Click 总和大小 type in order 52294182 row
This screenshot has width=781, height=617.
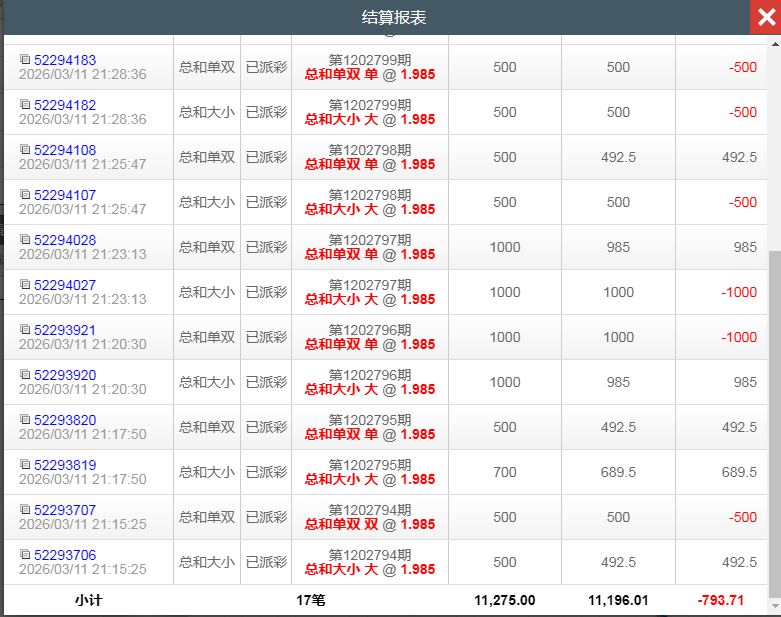click(x=207, y=112)
